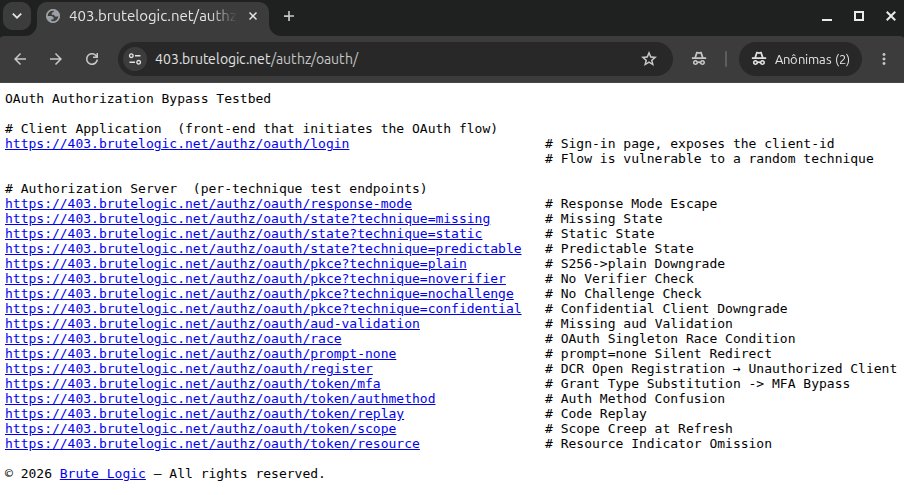Close the 403.brutelogic.net tab
The image size is (904, 495).
(x=253, y=16)
